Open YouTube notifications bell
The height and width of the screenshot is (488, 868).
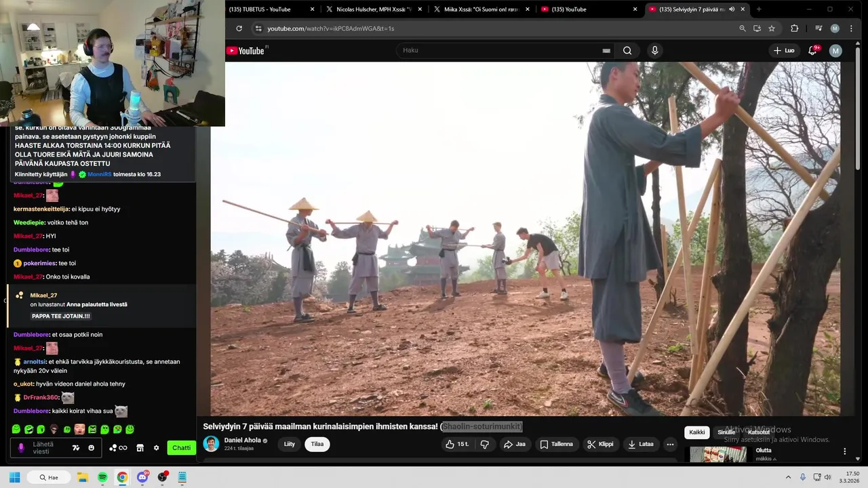coord(813,50)
